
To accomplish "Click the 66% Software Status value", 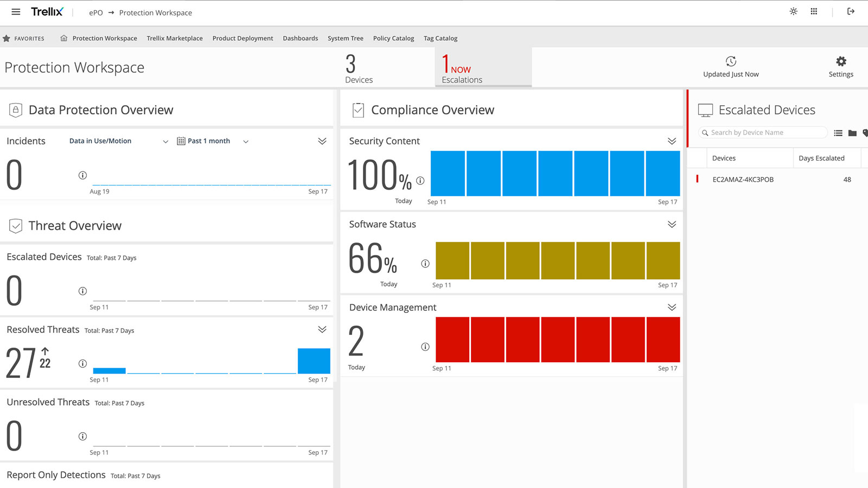I will (x=373, y=259).
